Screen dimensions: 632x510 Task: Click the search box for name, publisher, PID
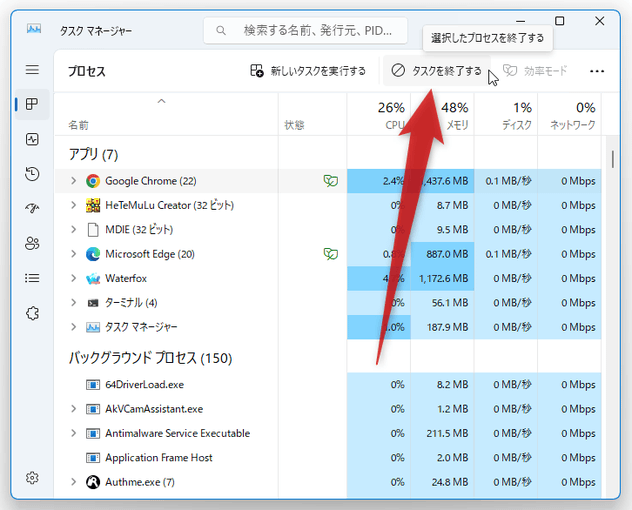(x=305, y=30)
